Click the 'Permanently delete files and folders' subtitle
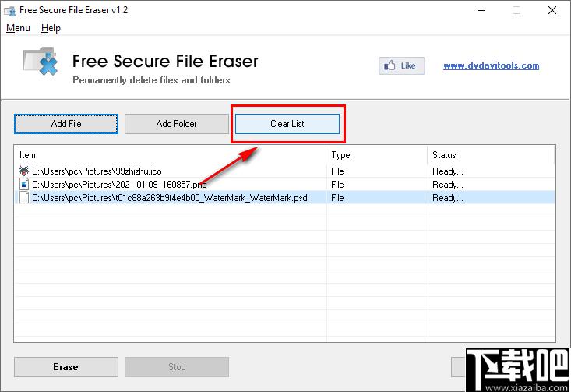 click(x=151, y=80)
